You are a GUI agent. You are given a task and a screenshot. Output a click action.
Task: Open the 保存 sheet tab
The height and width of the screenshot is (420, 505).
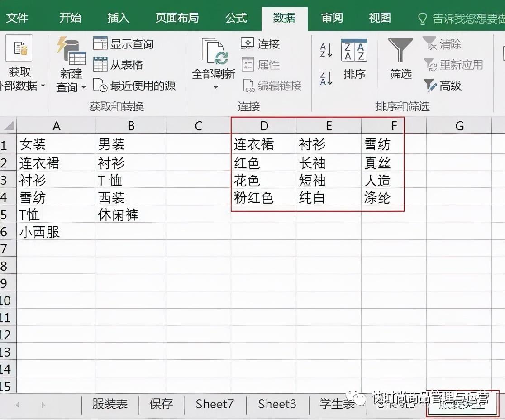161,404
